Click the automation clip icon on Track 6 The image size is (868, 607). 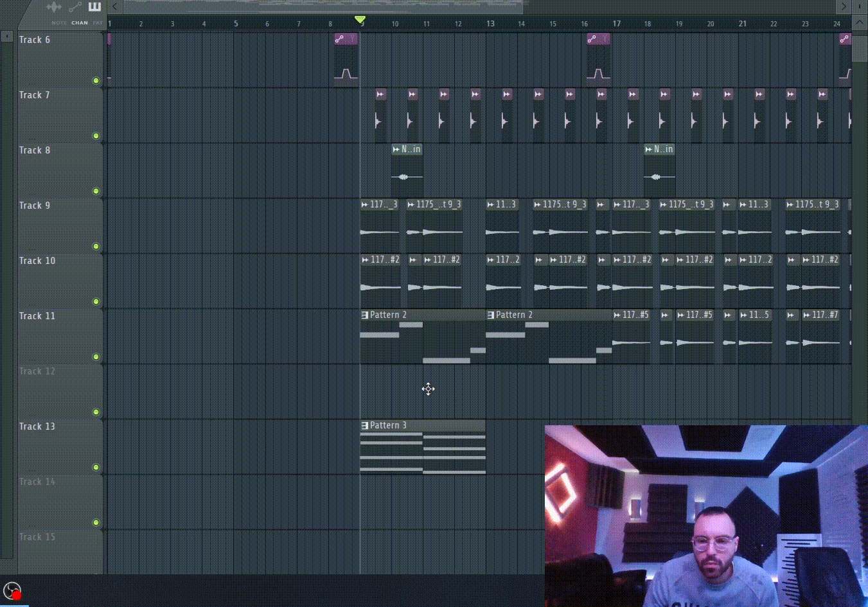[x=339, y=39]
